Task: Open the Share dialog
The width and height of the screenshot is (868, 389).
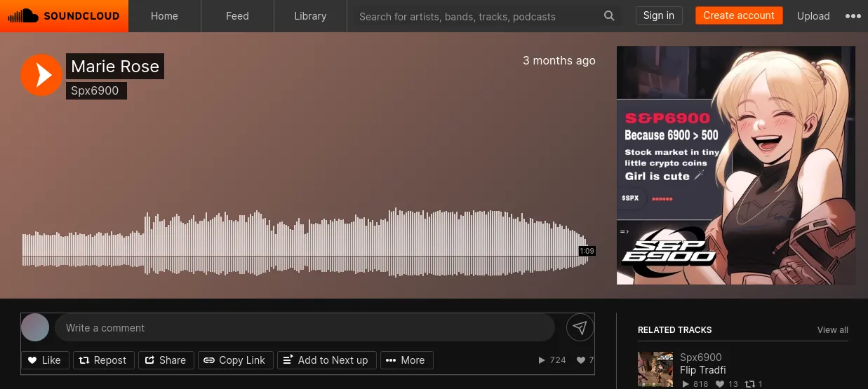Action: pyautogui.click(x=166, y=360)
